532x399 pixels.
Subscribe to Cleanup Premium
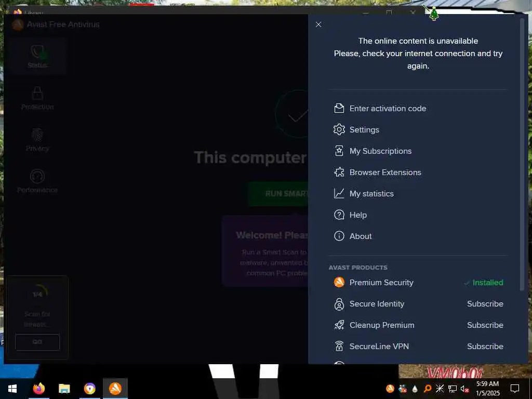485,325
